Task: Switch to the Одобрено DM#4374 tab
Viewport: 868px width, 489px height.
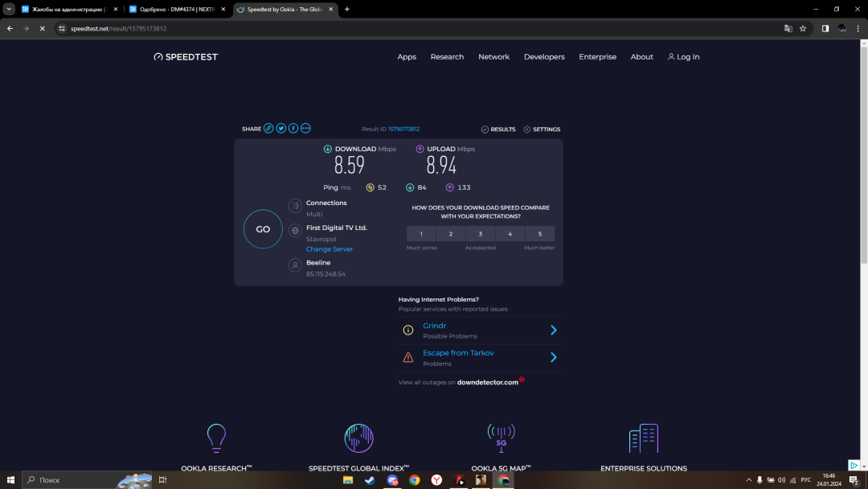Action: coord(177,10)
